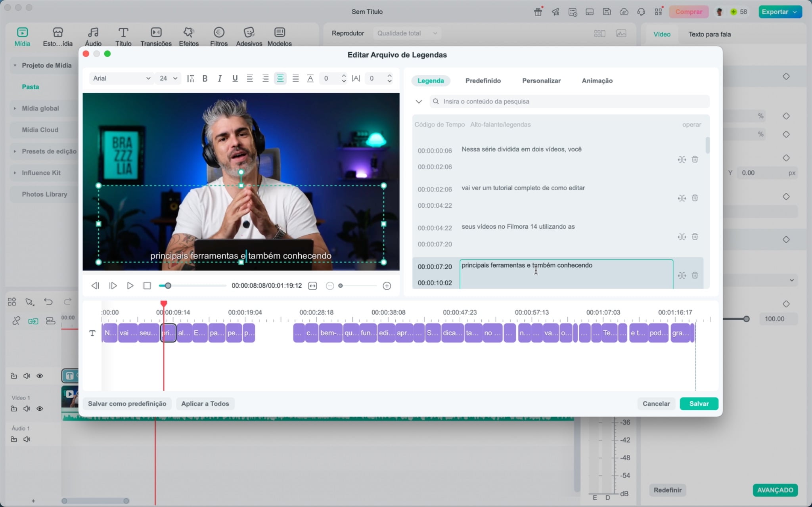Expand the Influence Kit section
This screenshot has width=812, height=507.
click(x=15, y=173)
